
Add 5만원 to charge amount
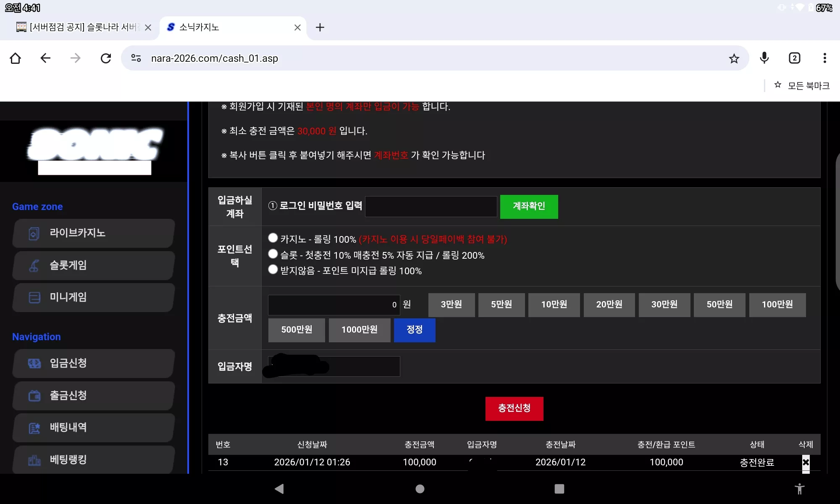501,304
